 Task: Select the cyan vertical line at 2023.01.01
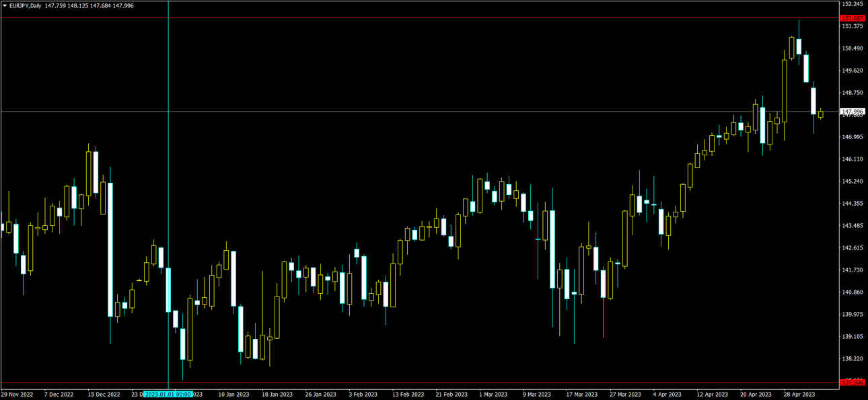168,195
